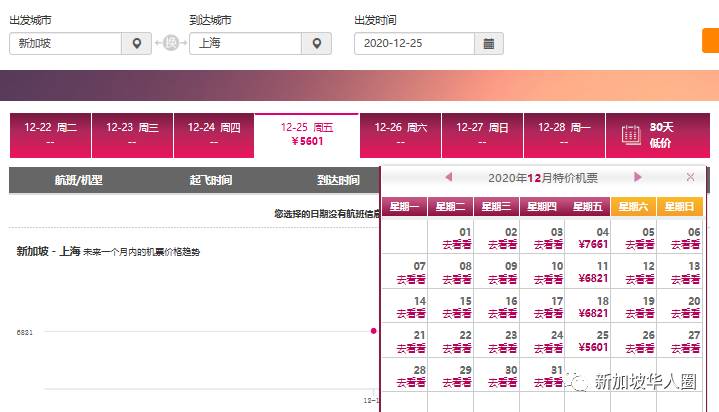The image size is (719, 412).
Task: Go to next month in fare calendar
Action: click(x=637, y=177)
